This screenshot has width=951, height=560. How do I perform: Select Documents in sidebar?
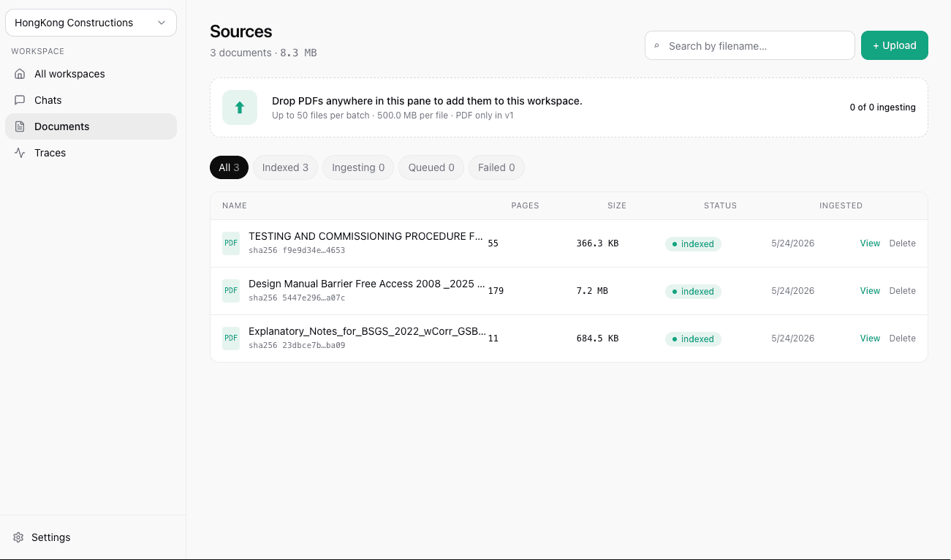point(91,126)
